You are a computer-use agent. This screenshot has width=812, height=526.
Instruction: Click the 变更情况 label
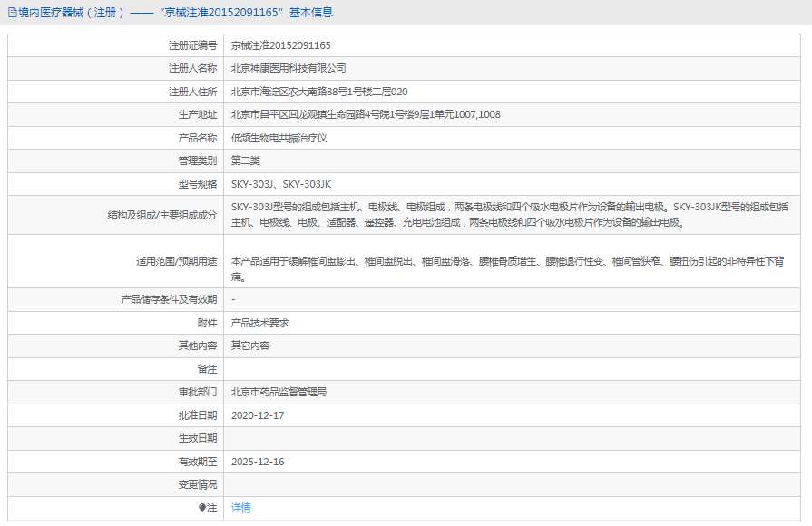198,485
